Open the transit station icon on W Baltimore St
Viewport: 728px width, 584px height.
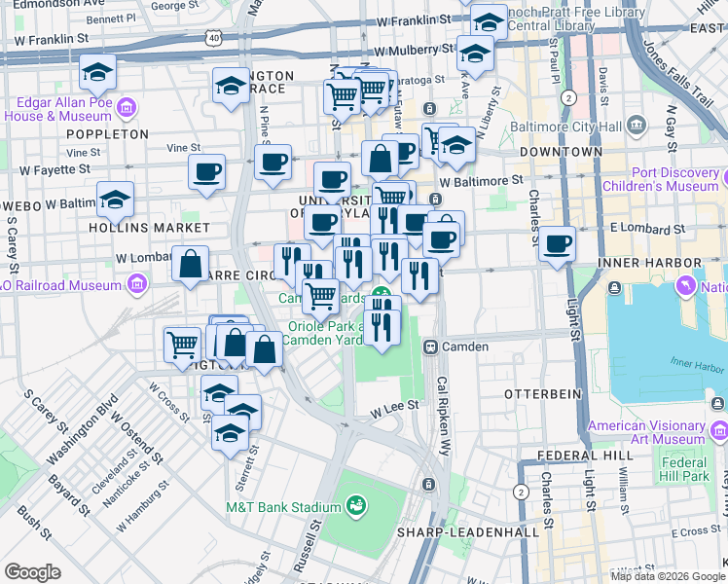coord(435,200)
